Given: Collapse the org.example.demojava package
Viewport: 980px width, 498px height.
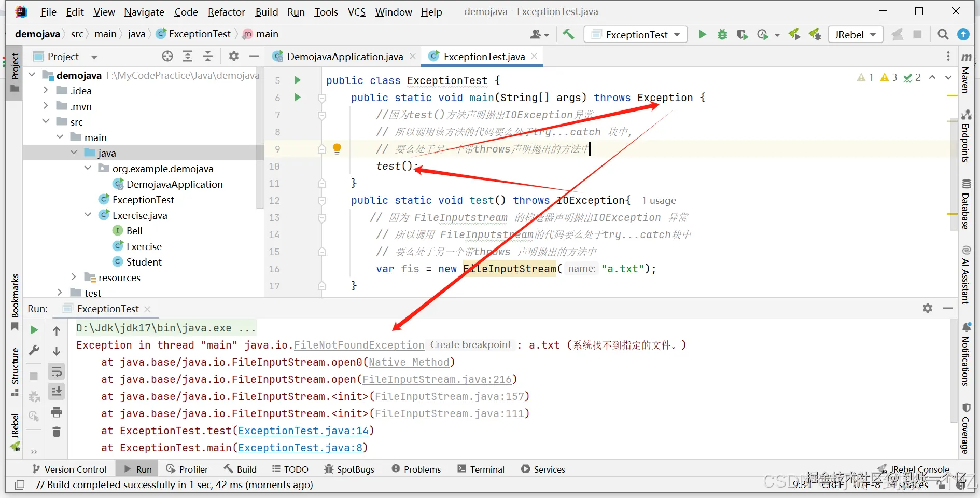Looking at the screenshot, I should 88,168.
